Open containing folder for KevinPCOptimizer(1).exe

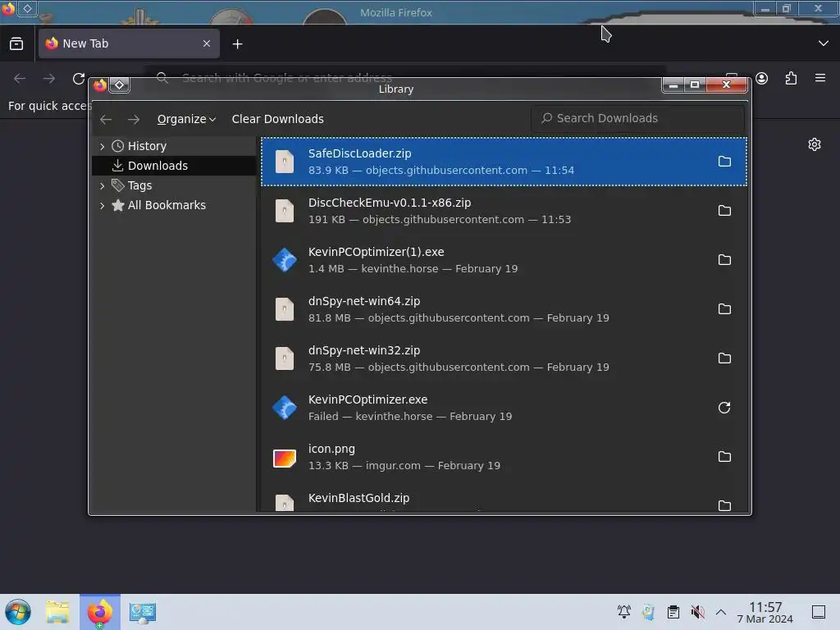pos(724,260)
